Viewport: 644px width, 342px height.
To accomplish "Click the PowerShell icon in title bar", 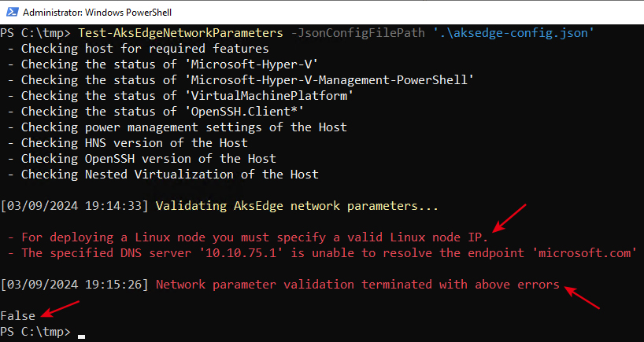I will pyautogui.click(x=12, y=12).
